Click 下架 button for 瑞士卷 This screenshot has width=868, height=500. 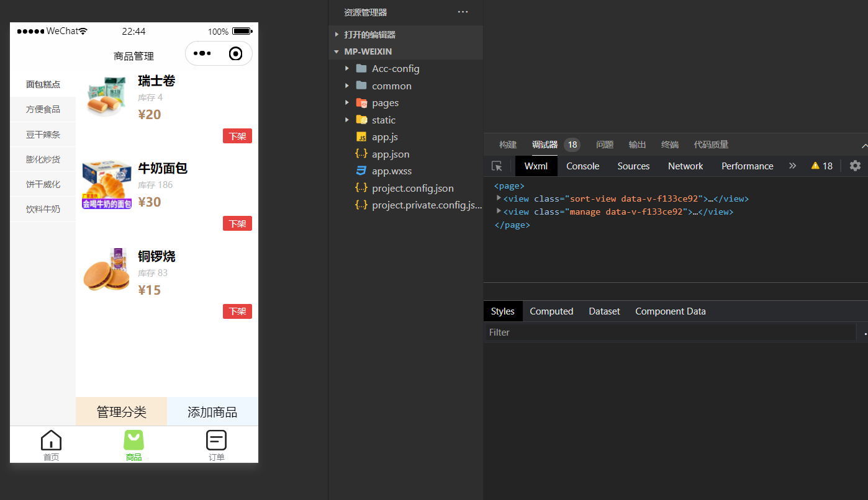[x=237, y=136]
